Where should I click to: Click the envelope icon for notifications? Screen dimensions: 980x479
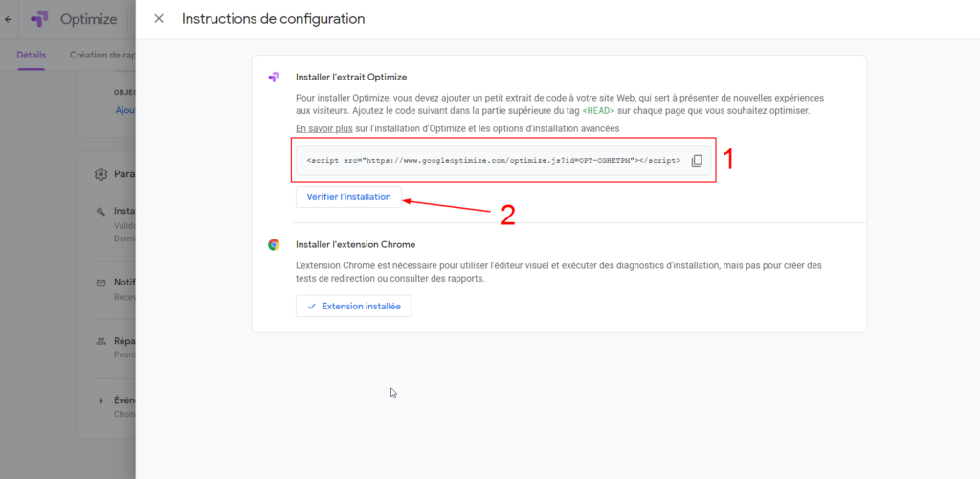coord(100,283)
